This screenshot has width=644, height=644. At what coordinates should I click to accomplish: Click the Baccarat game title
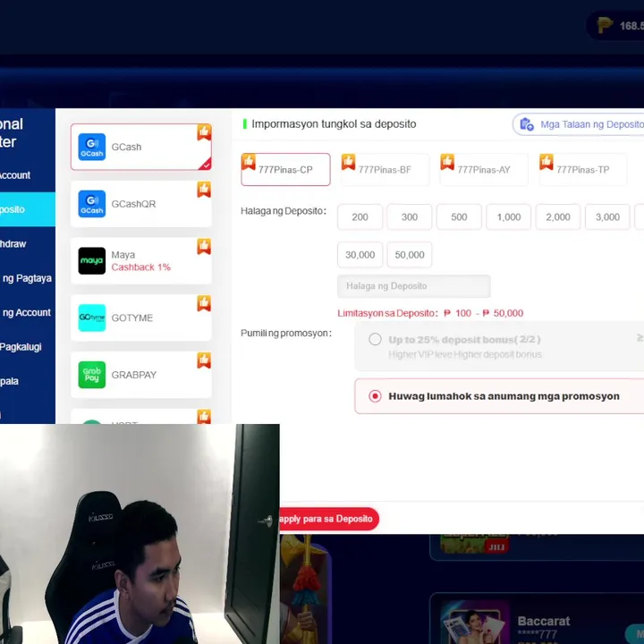click(x=544, y=621)
